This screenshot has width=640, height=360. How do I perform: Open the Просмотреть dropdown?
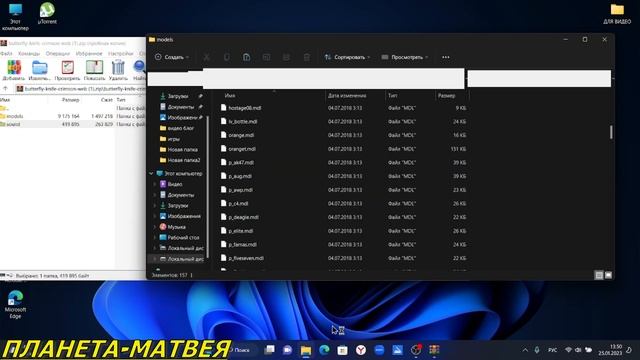[405, 57]
